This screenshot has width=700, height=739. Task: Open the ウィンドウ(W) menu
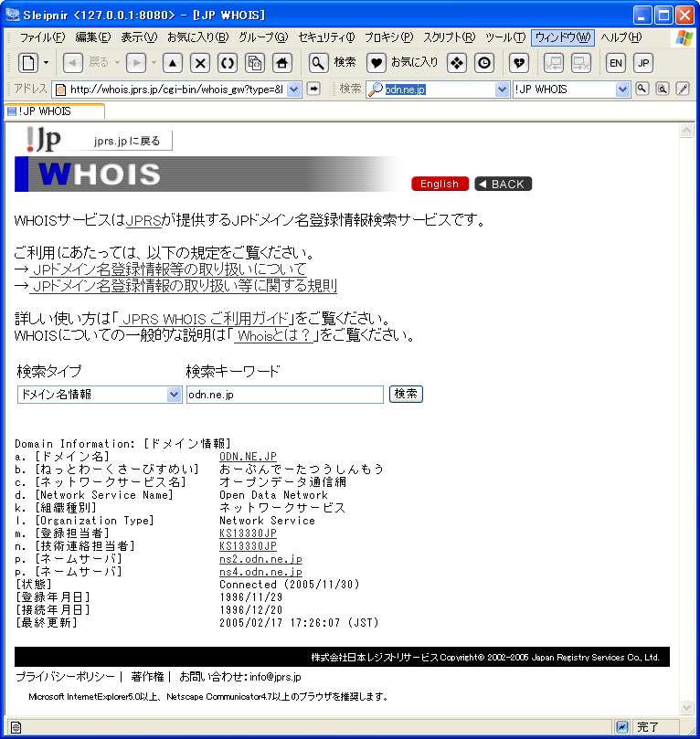click(x=563, y=37)
